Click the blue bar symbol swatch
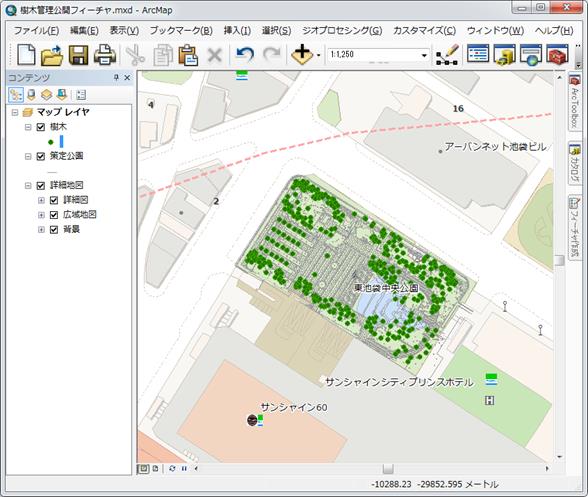588x497 pixels. point(62,141)
